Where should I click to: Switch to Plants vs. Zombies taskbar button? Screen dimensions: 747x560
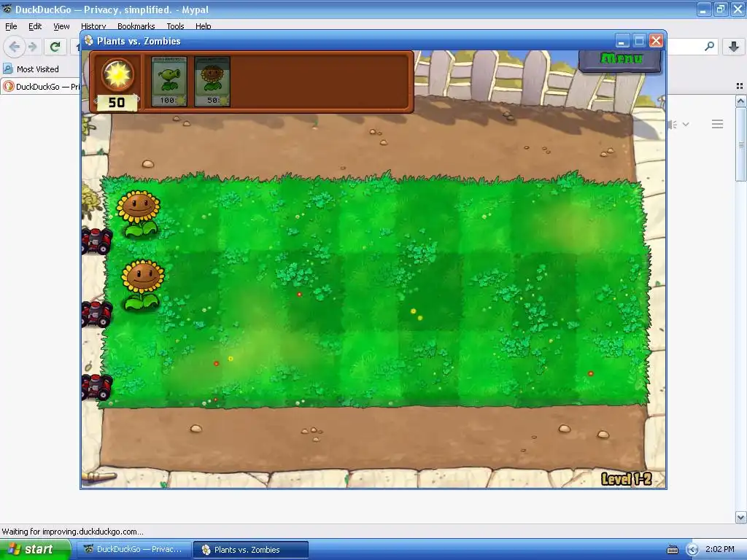pyautogui.click(x=251, y=550)
